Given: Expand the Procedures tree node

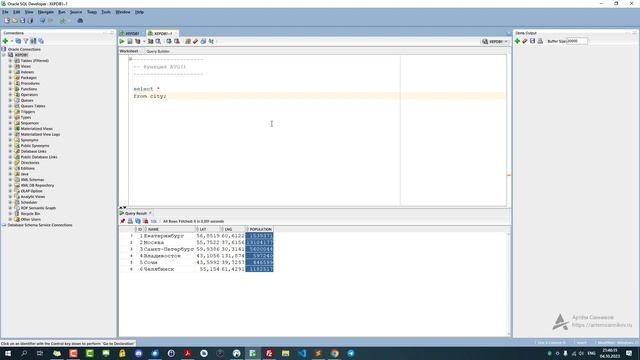Looking at the screenshot, I should [x=11, y=83].
